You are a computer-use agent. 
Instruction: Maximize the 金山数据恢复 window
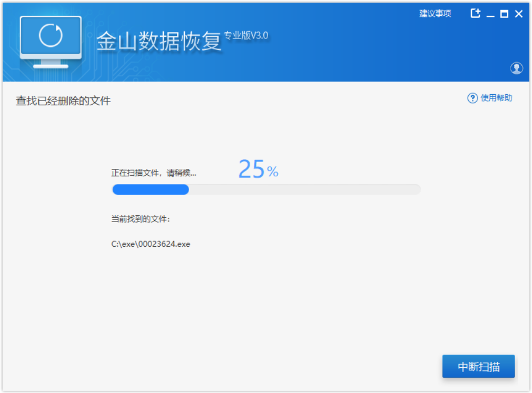coord(504,14)
